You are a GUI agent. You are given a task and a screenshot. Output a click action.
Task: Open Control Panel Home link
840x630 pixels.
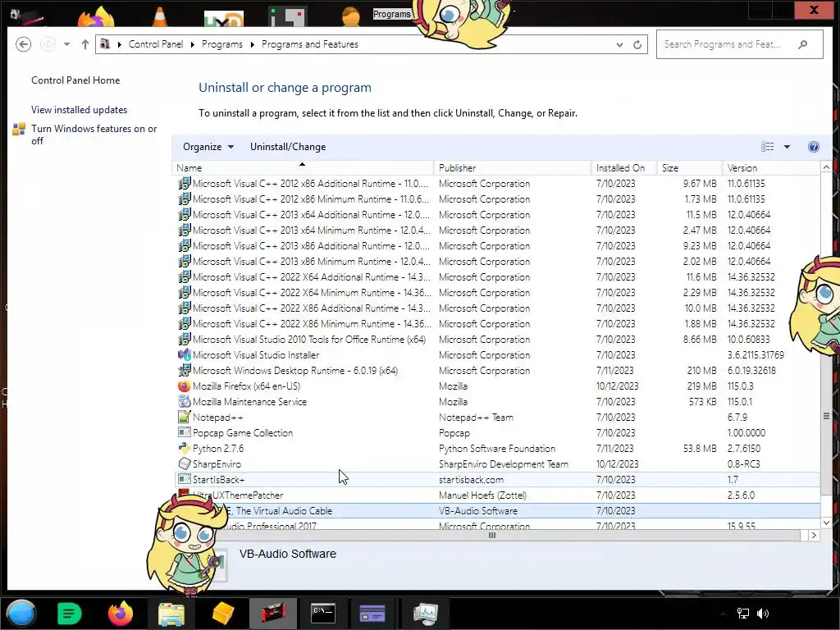pyautogui.click(x=75, y=80)
